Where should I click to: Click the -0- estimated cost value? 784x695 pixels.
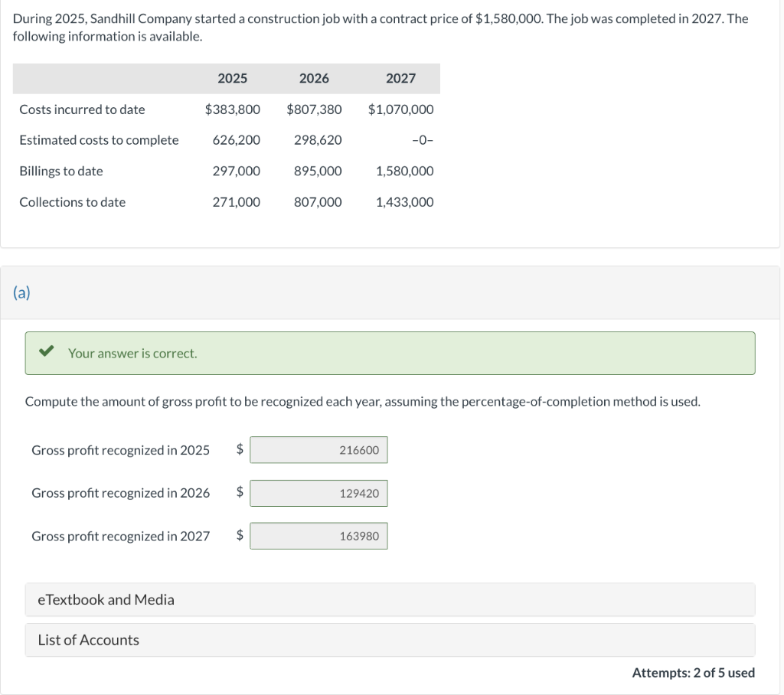coord(423,141)
